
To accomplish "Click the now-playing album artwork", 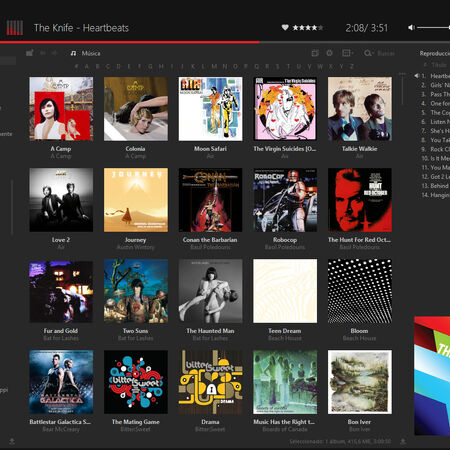I will tap(432, 376).
